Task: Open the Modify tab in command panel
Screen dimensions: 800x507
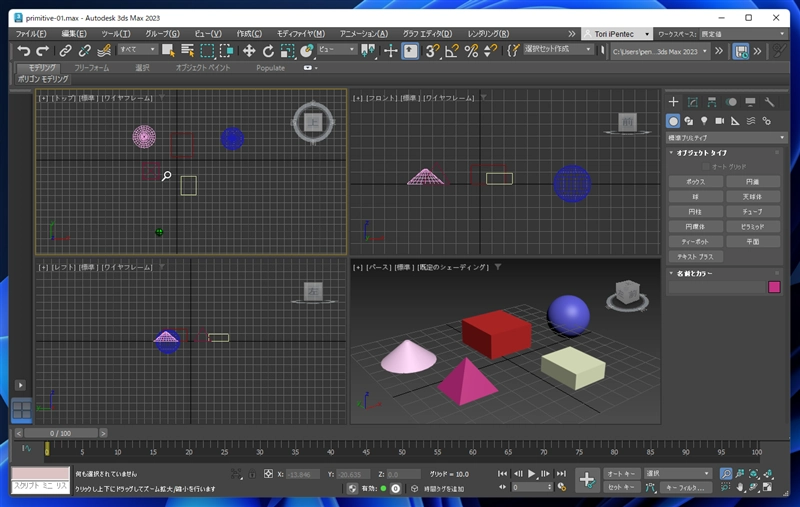Action: (x=693, y=102)
